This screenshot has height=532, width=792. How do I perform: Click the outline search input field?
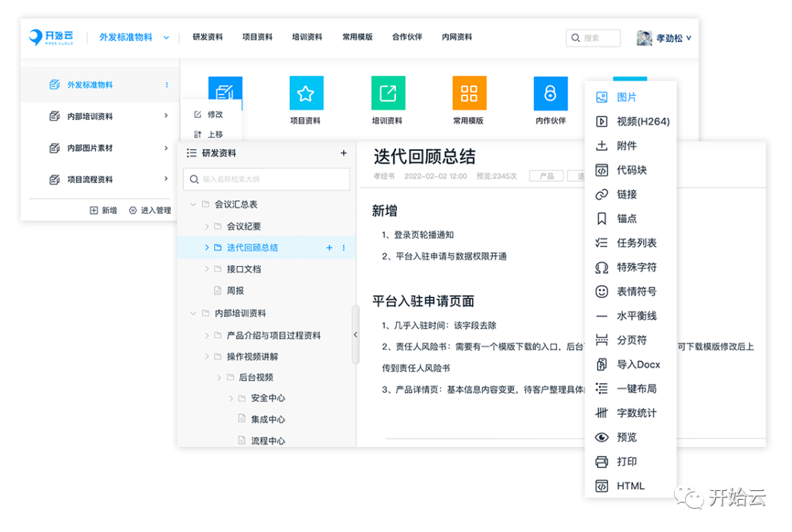(x=266, y=179)
